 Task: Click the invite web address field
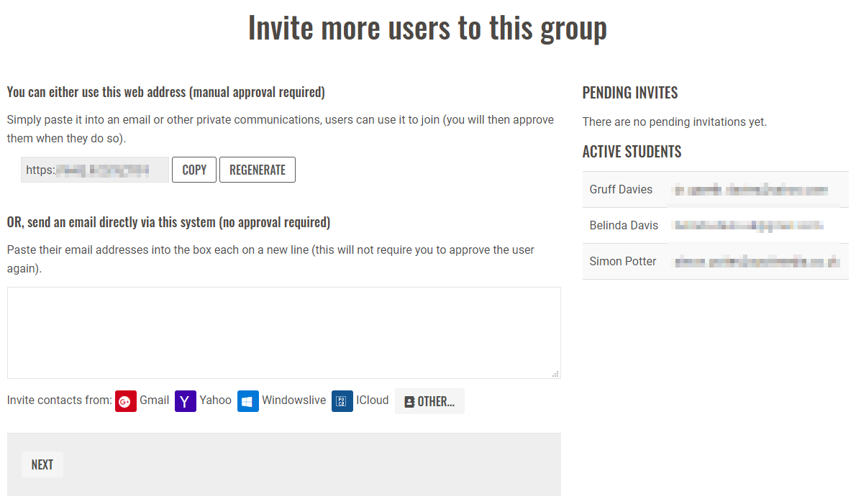(94, 170)
